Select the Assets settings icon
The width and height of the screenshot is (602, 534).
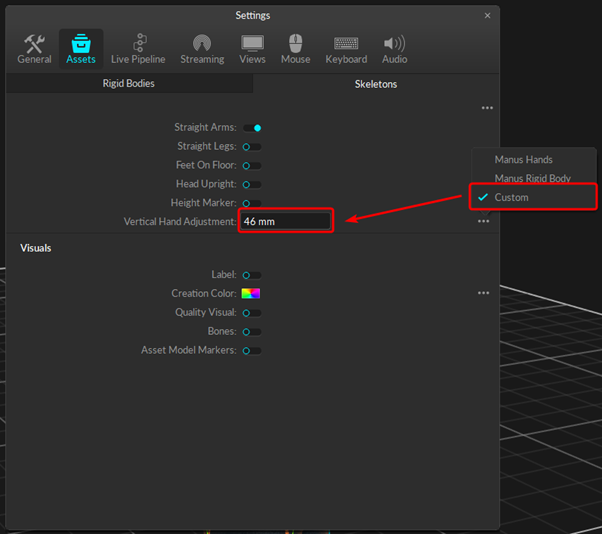click(x=81, y=48)
